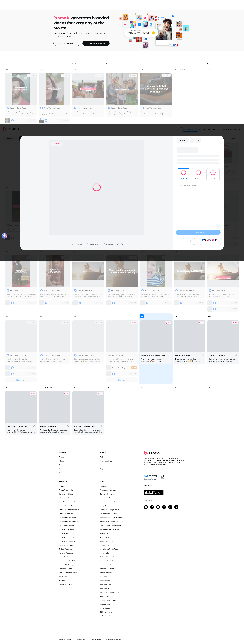Click the Instagram Partner badge
This screenshot has height=644, width=244.
pyautogui.click(x=162, y=477)
